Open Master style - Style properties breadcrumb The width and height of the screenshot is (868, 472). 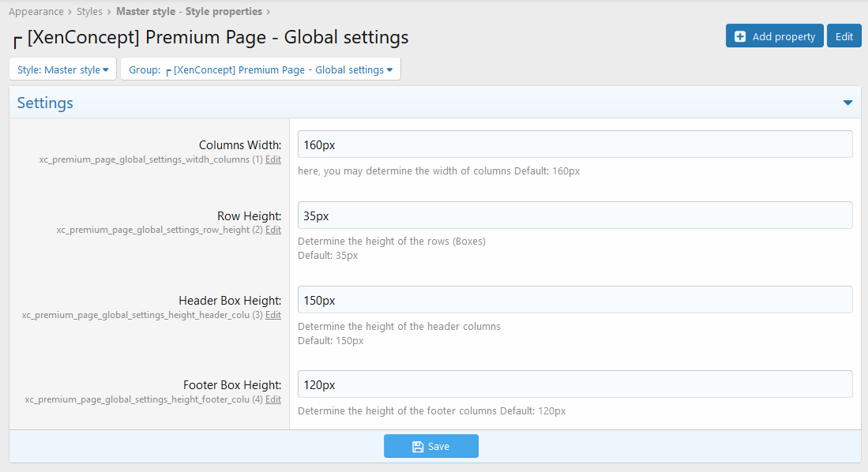tap(190, 12)
